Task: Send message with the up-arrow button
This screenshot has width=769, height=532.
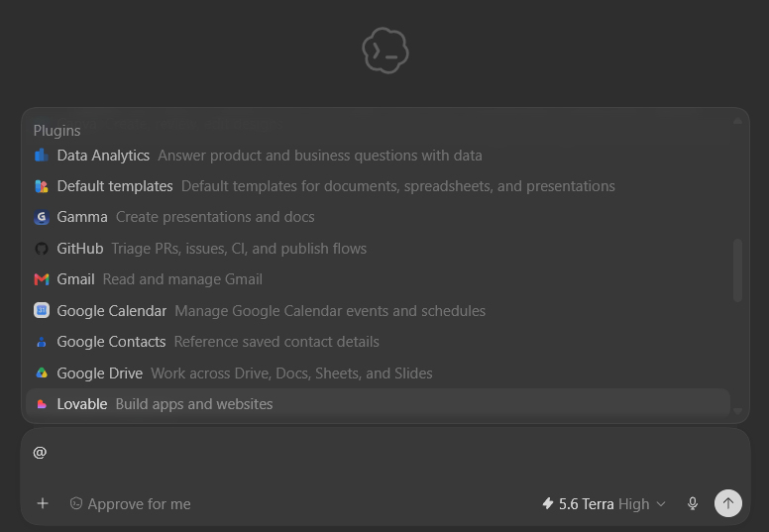Action: [727, 503]
